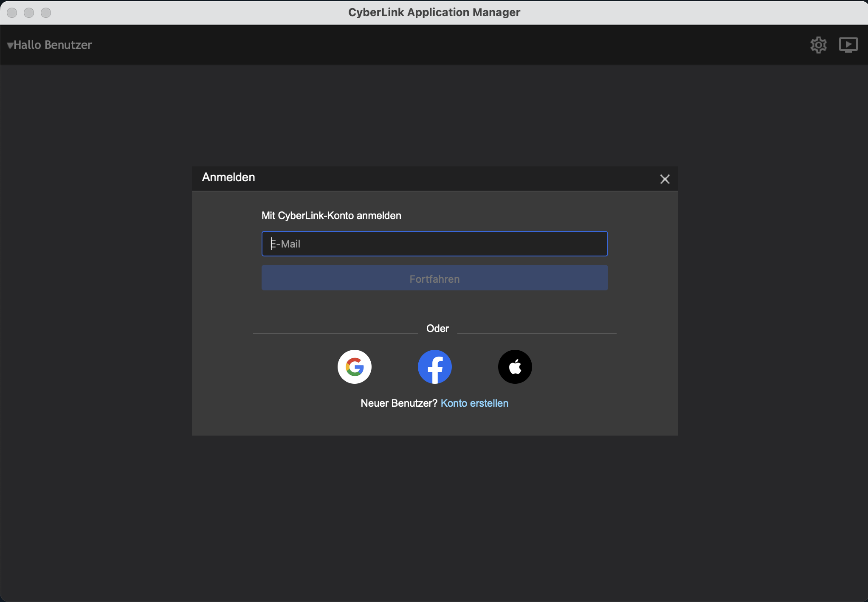Expand the triangle beside Hallo Benutzer
Viewport: 868px width, 602px height.
[10, 45]
